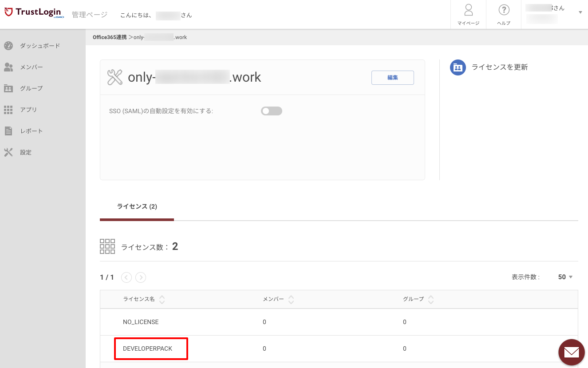Image resolution: width=588 pixels, height=368 pixels.
Task: Click the blue license update icon
Action: 458,67
